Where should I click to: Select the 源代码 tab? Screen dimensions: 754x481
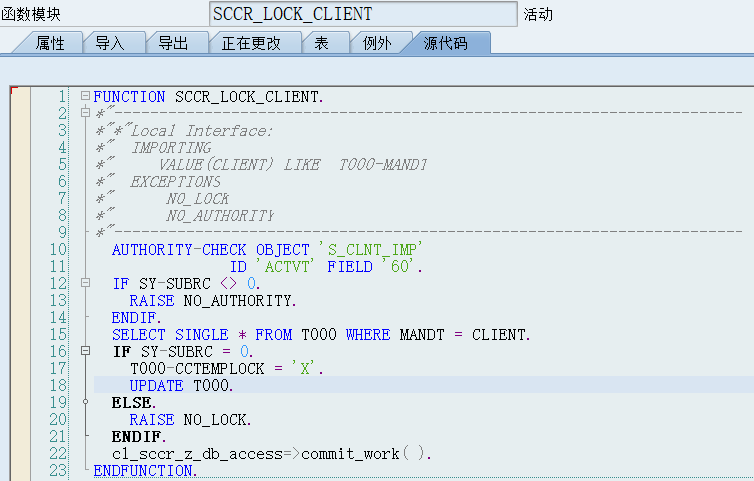point(445,43)
